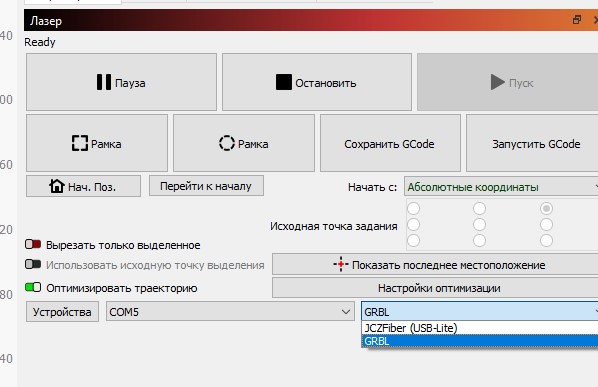Screen dimensions: 598x387
Task: Click Показать последнее местоположение button
Action: point(435,264)
